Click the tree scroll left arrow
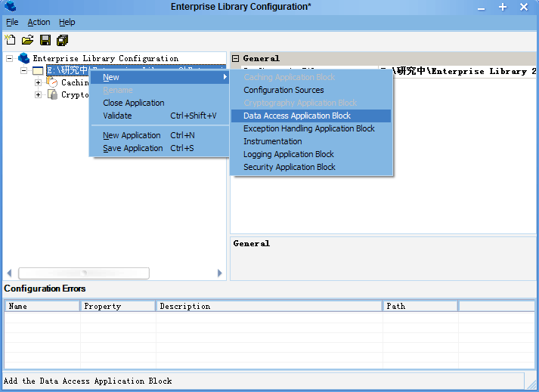 click(9, 273)
